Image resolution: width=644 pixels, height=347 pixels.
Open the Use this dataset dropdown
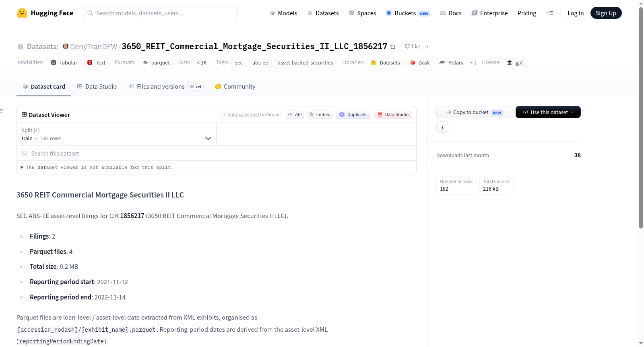(548, 112)
